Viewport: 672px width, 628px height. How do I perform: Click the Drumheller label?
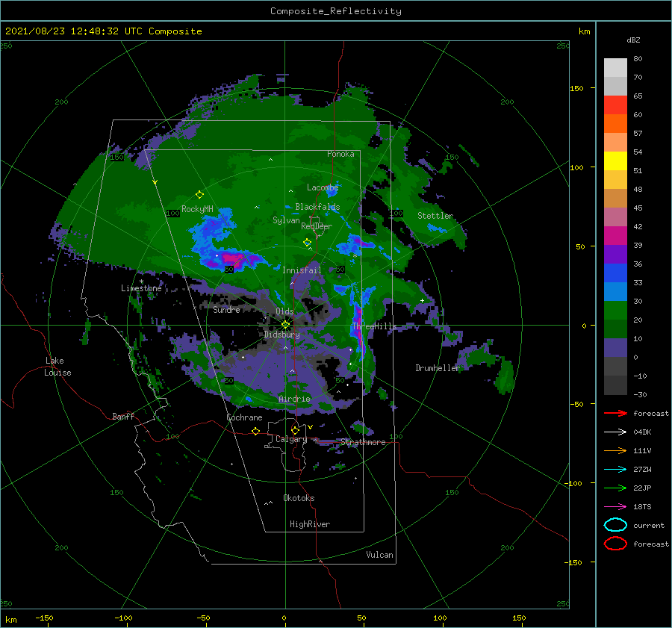coord(437,368)
